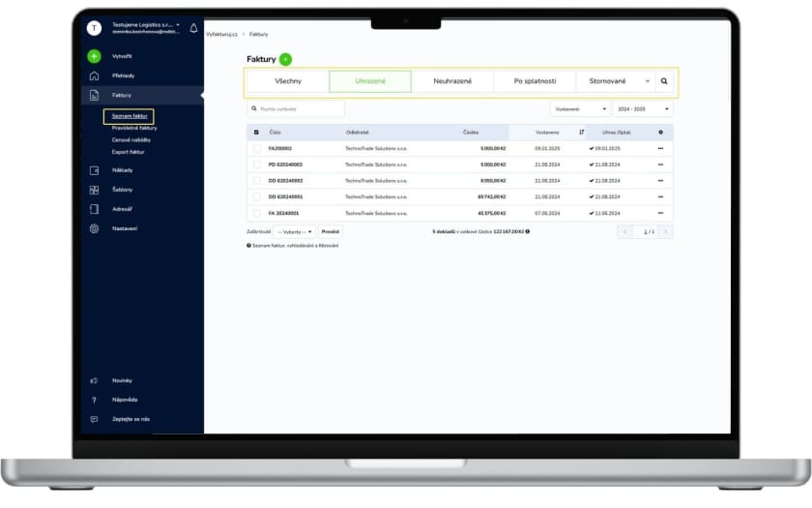Viewport: 812px width, 508px height.
Task: Click the Faktury document icon in sidebar
Action: coord(94,96)
